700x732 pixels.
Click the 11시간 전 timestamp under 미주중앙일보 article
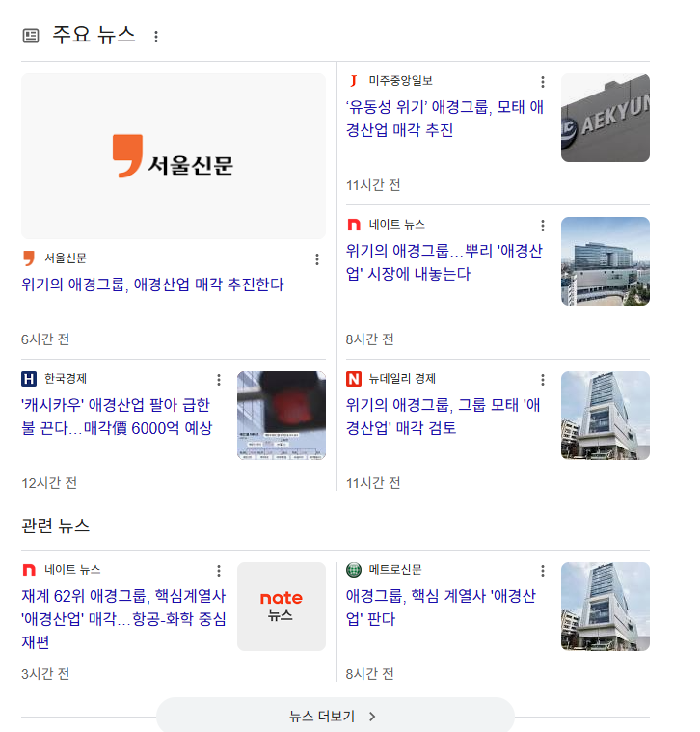pyautogui.click(x=373, y=185)
